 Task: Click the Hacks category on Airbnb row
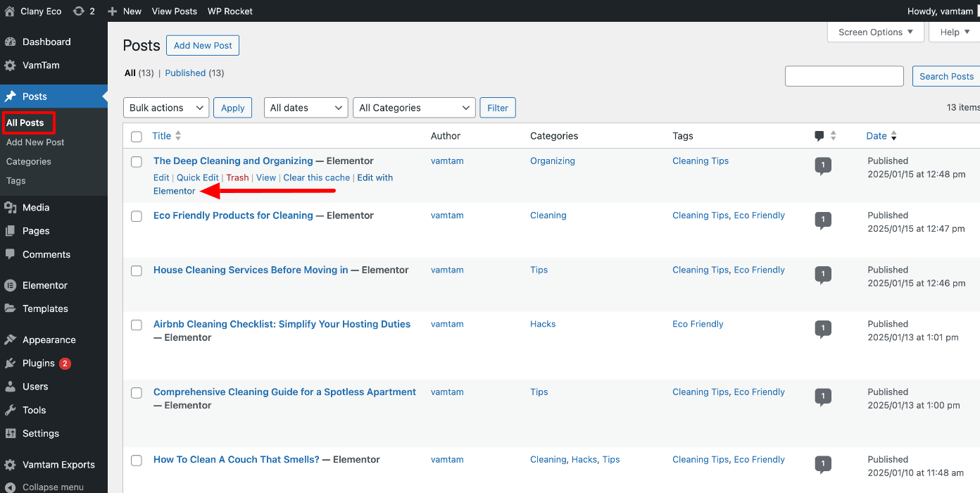tap(543, 325)
